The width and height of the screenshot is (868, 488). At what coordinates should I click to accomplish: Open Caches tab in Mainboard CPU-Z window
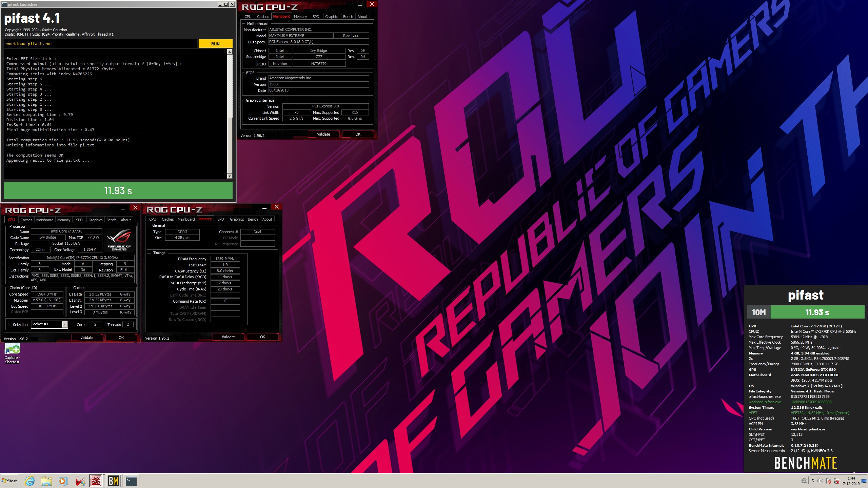coord(263,16)
